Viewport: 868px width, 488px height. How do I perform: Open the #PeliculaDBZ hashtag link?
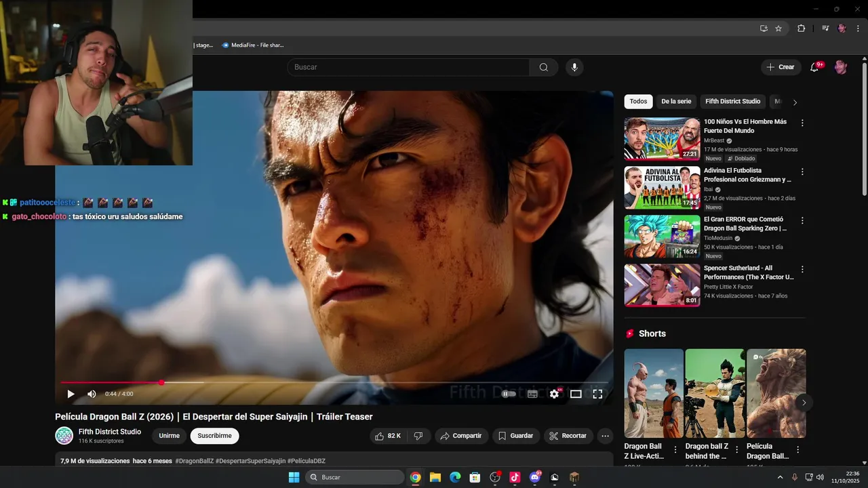tap(307, 461)
